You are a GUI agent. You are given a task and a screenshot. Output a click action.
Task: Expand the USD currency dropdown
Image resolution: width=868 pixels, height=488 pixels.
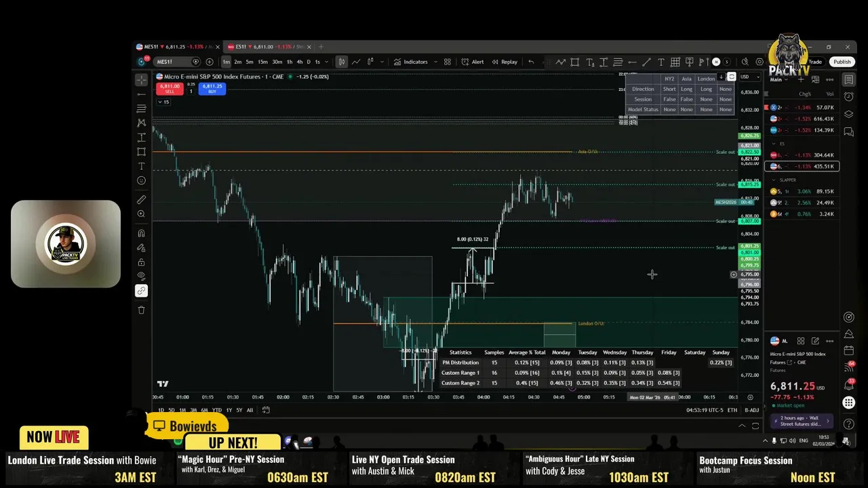pyautogui.click(x=749, y=77)
